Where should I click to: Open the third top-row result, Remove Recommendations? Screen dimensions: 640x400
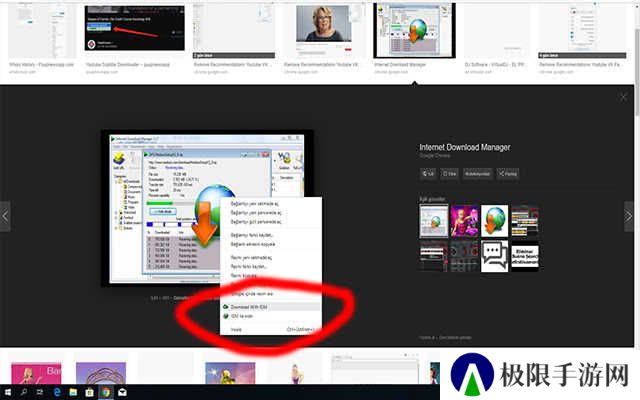coord(233,31)
